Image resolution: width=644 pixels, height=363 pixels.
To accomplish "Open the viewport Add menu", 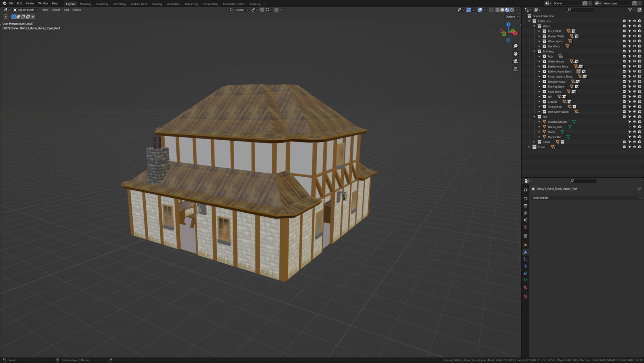I will pos(66,10).
